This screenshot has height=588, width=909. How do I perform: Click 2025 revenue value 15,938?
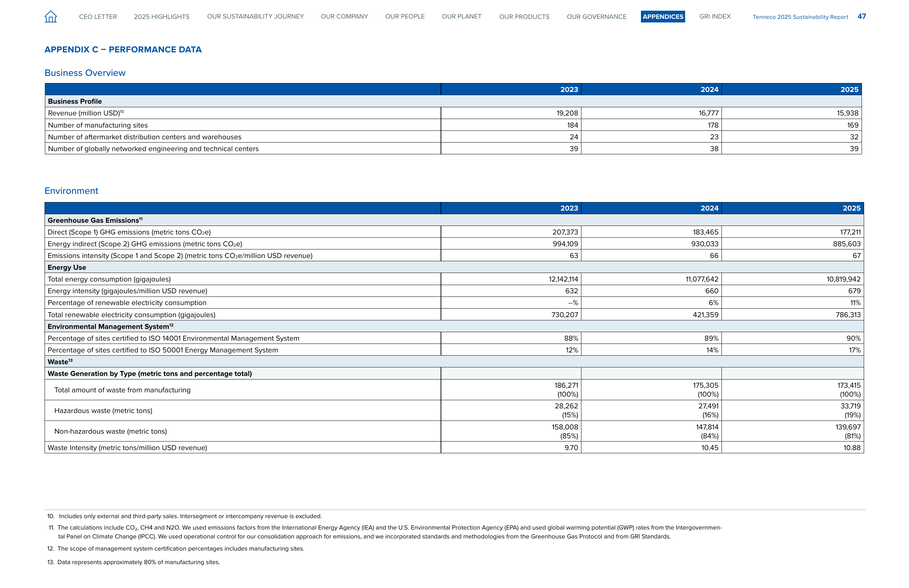point(848,113)
